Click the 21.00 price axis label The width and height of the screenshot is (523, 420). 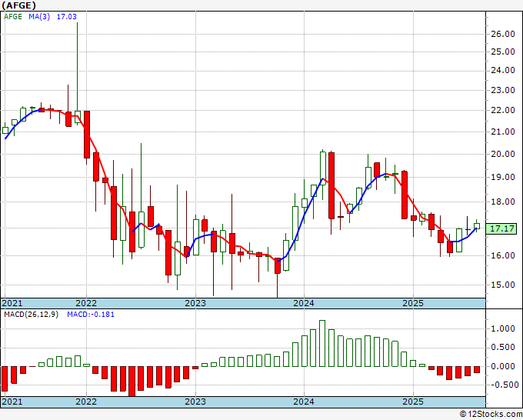tap(503, 132)
